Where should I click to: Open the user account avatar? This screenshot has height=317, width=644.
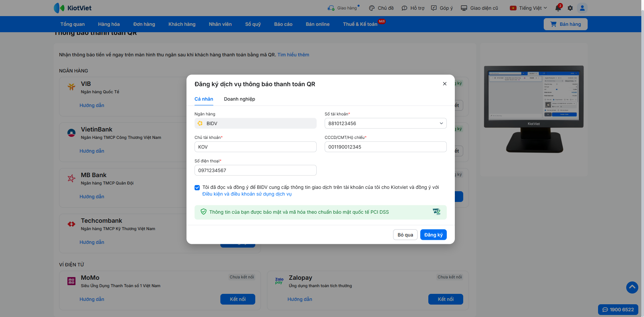[582, 8]
